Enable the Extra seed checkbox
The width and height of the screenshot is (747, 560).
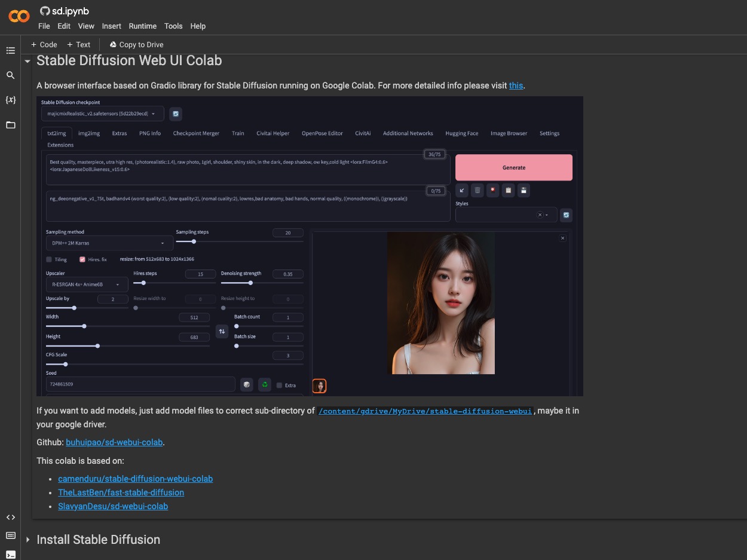click(279, 385)
